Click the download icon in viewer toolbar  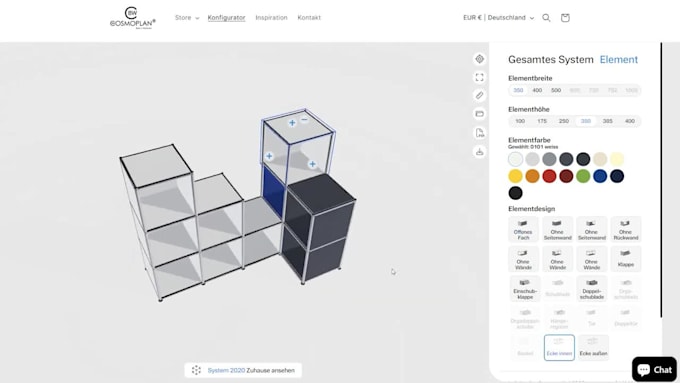click(x=479, y=152)
